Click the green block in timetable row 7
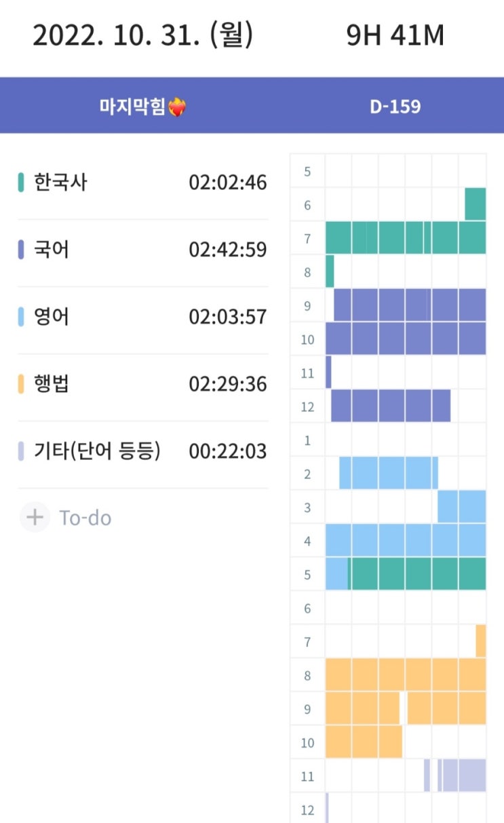The image size is (504, 823). (405, 237)
